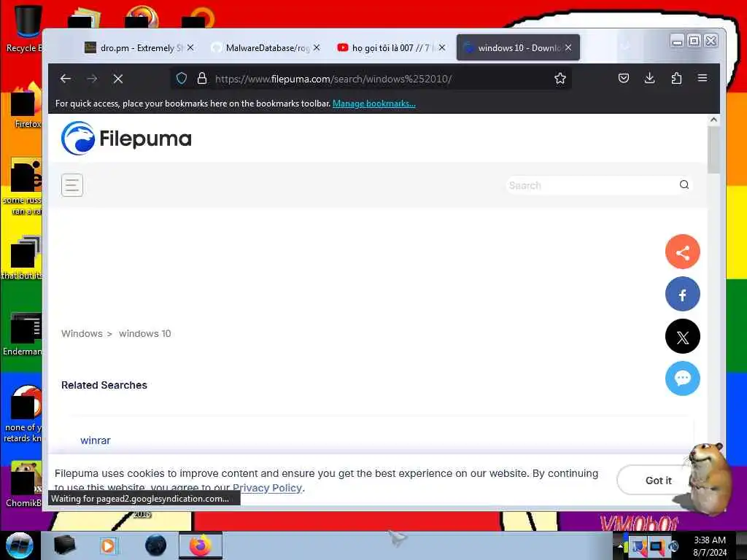Image resolution: width=747 pixels, height=560 pixels.
Task: Open the Windows Start button
Action: tap(19, 545)
